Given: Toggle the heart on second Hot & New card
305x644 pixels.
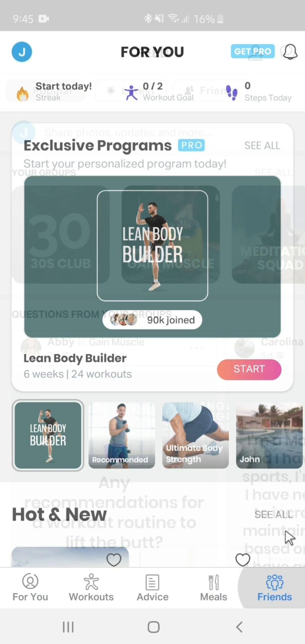Looking at the screenshot, I should point(243,560).
